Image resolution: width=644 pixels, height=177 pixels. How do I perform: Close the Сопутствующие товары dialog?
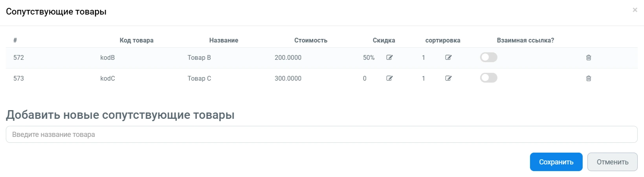click(x=635, y=10)
